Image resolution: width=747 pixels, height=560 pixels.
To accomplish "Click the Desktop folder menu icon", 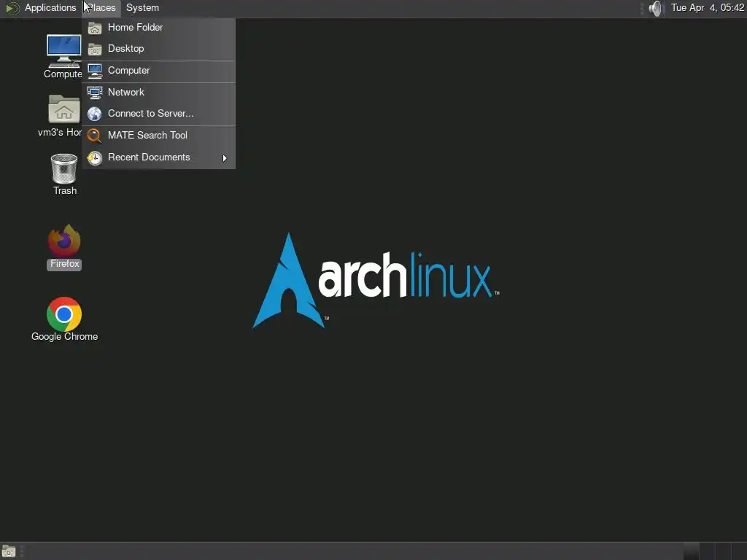I will 95,49.
